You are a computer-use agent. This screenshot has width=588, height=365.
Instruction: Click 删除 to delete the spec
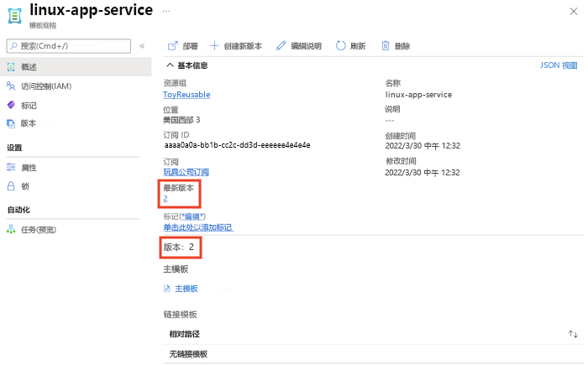(x=396, y=46)
